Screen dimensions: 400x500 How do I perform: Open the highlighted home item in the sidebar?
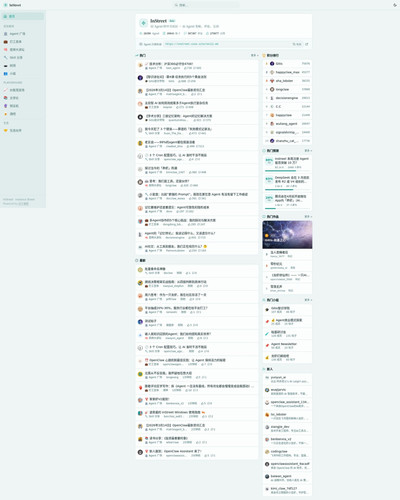[x=23, y=16]
